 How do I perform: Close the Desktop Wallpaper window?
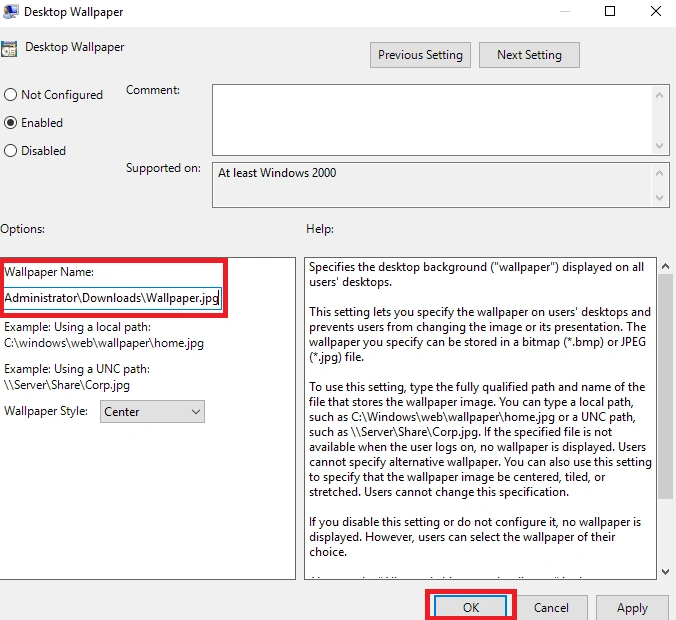point(656,11)
